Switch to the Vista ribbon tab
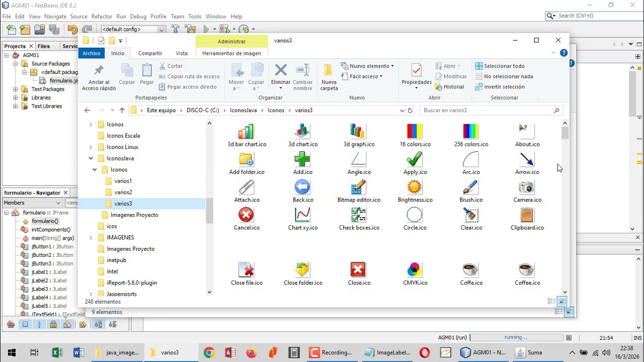644x362 pixels. pos(182,53)
